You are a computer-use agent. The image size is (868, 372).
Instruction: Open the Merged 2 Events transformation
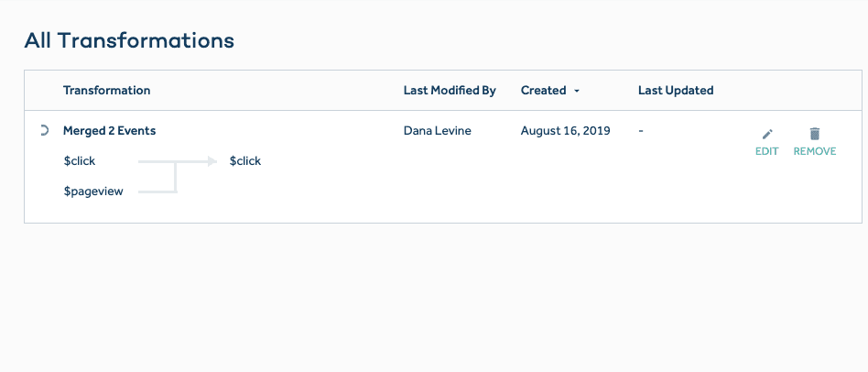109,131
